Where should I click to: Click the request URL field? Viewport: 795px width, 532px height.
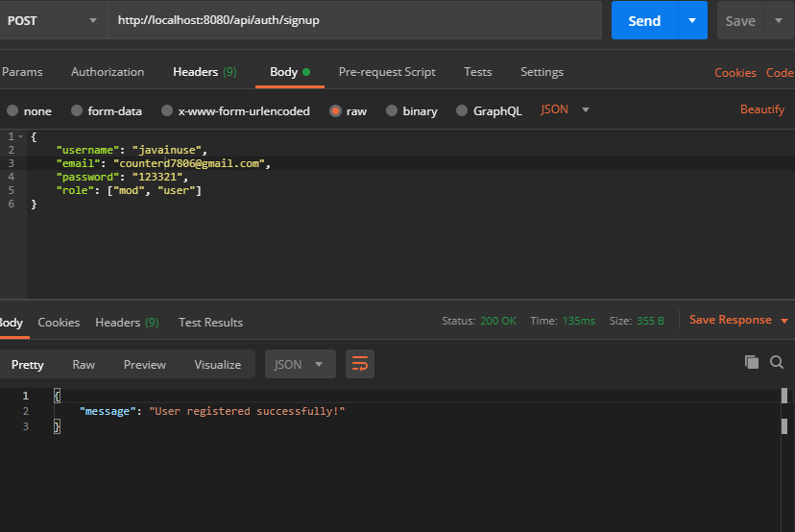click(354, 20)
